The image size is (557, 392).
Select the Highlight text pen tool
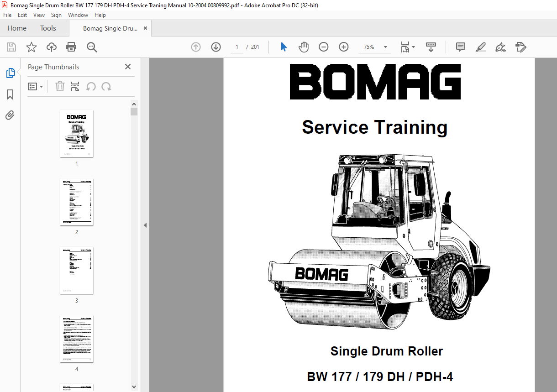click(480, 47)
